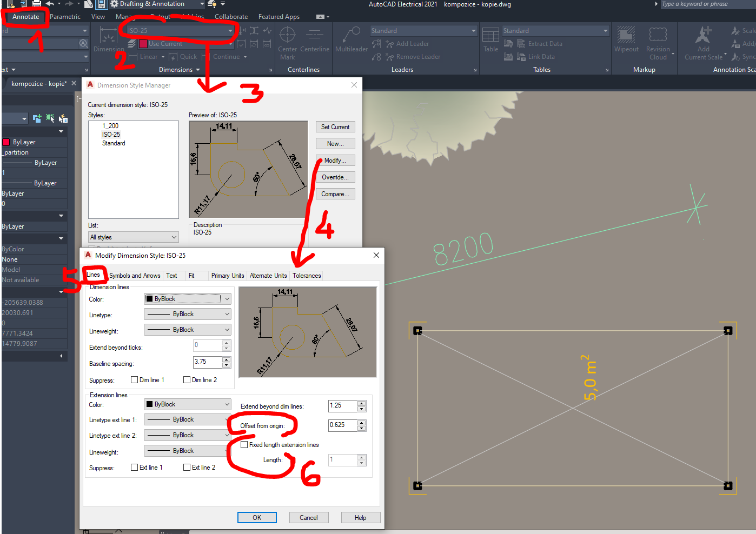Click the Set Current button
Image resolution: width=756 pixels, height=534 pixels.
335,127
